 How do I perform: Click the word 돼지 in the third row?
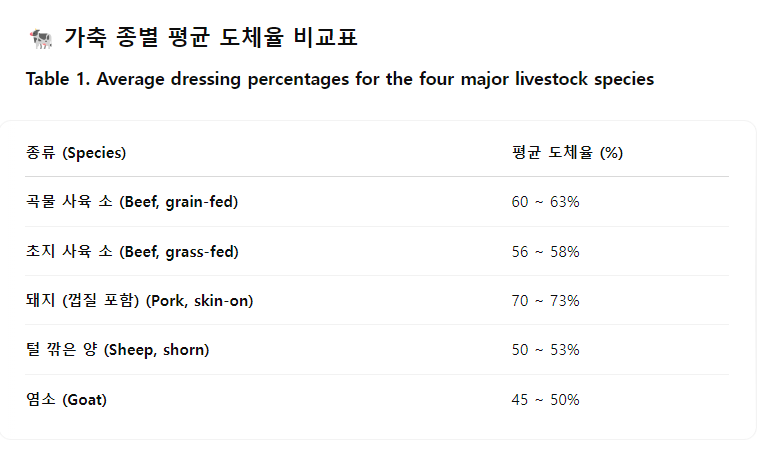[x=41, y=300]
